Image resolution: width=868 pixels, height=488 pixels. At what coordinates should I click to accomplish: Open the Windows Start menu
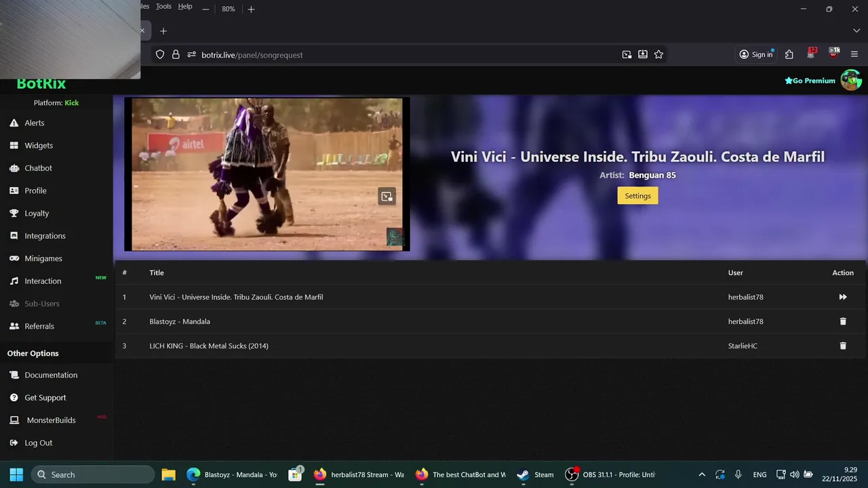click(16, 474)
